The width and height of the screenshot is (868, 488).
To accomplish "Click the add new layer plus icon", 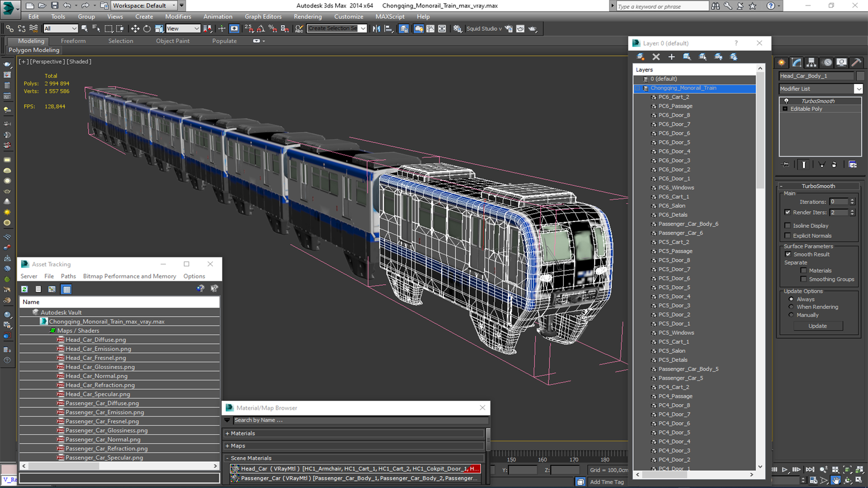I will (x=671, y=56).
